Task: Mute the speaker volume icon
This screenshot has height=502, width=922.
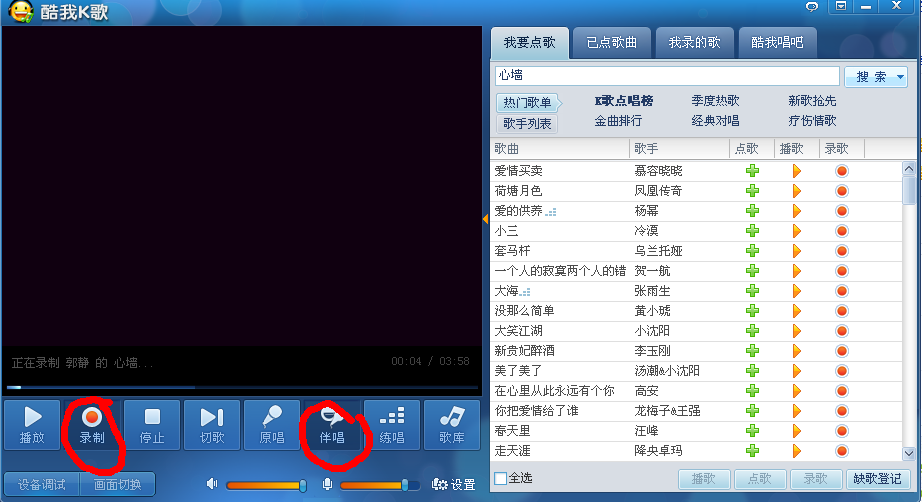Action: tap(212, 484)
